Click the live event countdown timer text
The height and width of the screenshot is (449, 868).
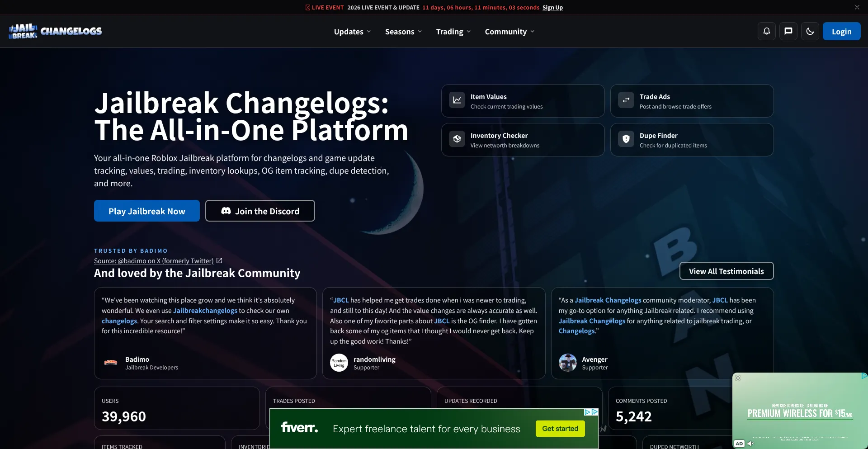(x=481, y=7)
